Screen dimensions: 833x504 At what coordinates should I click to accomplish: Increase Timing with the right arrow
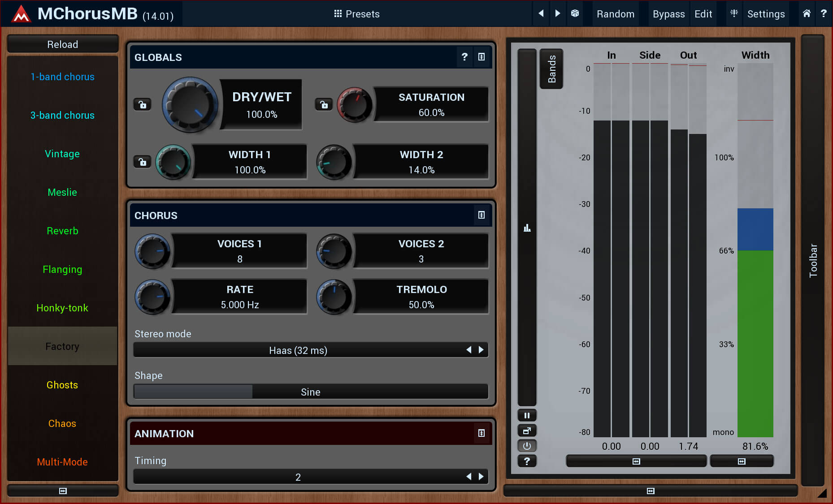[481, 477]
